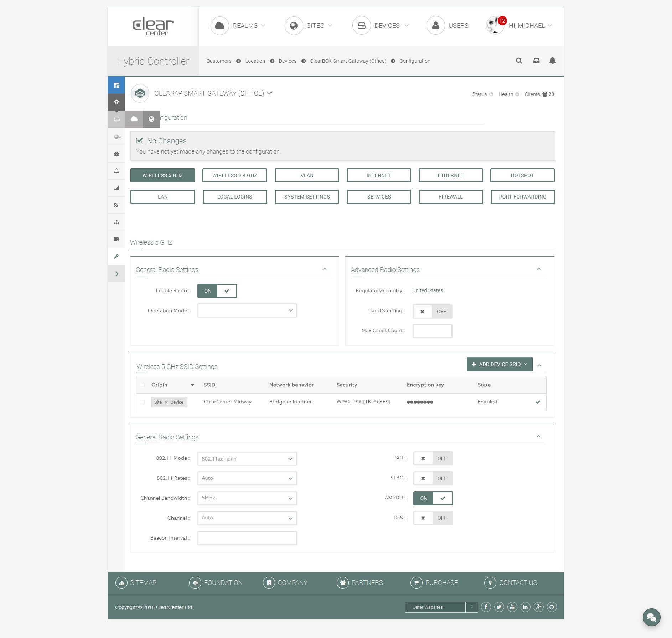Screen dimensions: 672x638
Task: Open notifications bell in header
Action: tap(552, 61)
